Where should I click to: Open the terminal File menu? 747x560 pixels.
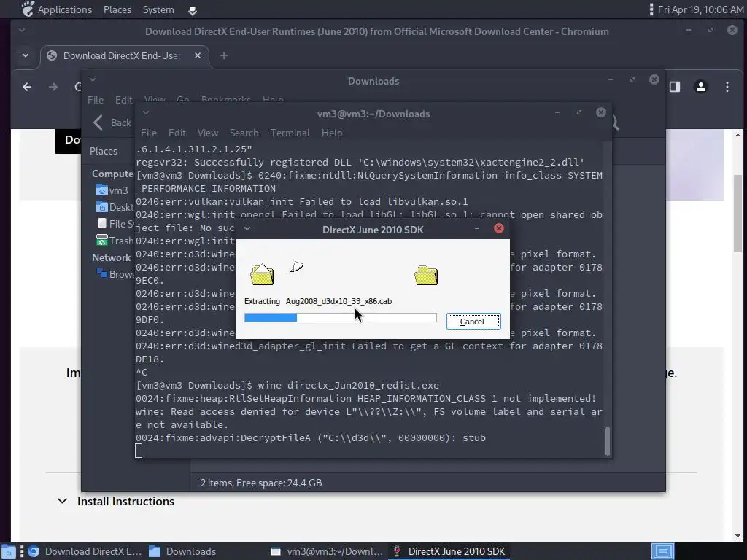[149, 133]
